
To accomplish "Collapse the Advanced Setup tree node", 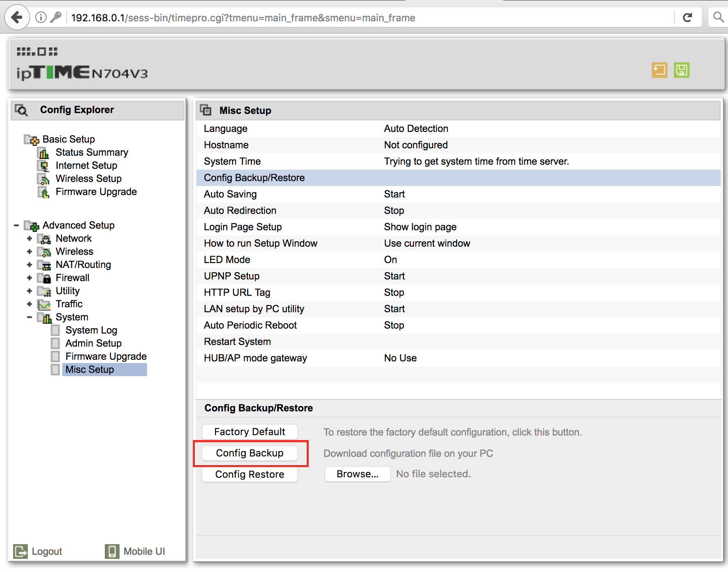I will (x=16, y=225).
